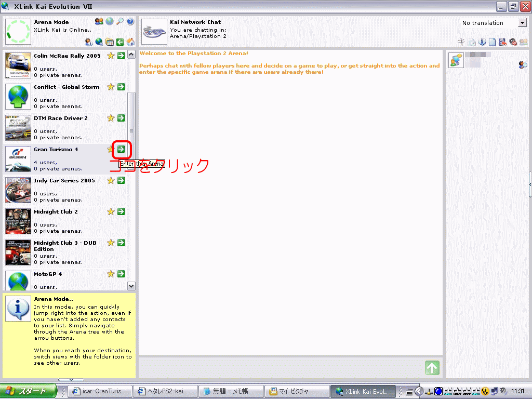Viewport: 532px width, 399px height.
Task: Click the floppy disk save-chat icon
Action: (502, 42)
